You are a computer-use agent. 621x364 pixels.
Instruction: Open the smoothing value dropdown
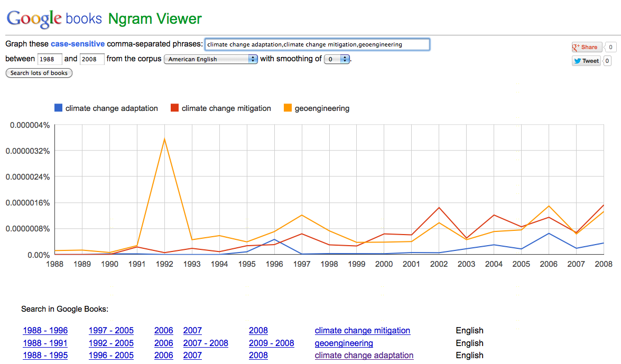pyautogui.click(x=337, y=59)
